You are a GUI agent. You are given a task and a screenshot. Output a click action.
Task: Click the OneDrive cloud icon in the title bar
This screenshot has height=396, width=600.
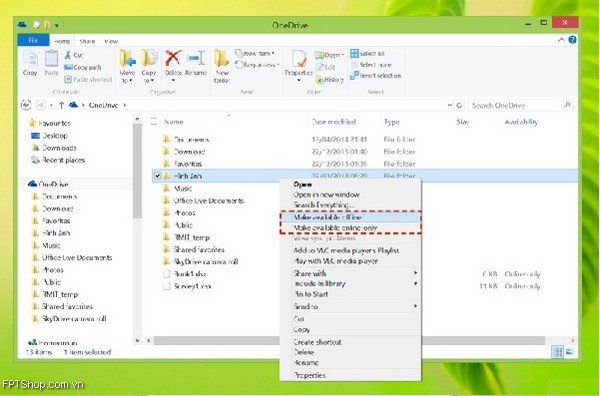click(22, 25)
